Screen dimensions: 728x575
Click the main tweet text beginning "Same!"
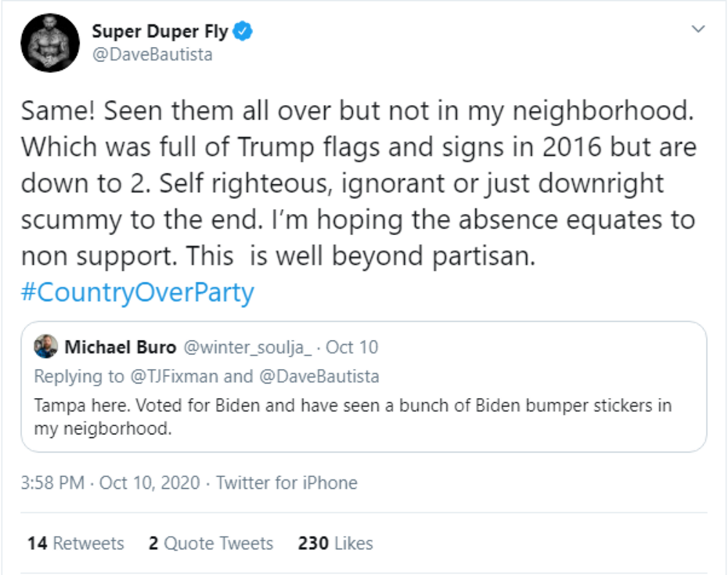tap(357, 182)
